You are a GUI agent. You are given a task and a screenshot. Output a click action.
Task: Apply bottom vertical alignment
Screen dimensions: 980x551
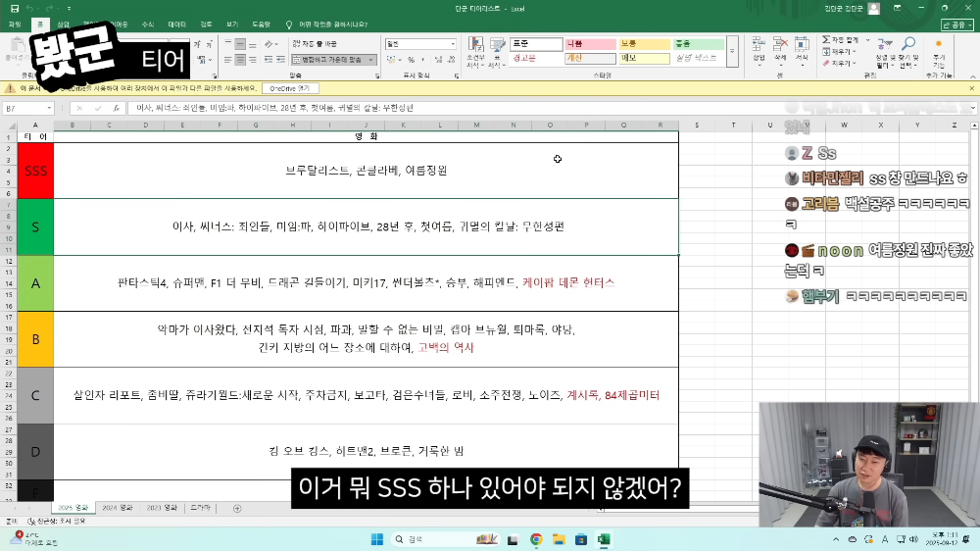253,44
